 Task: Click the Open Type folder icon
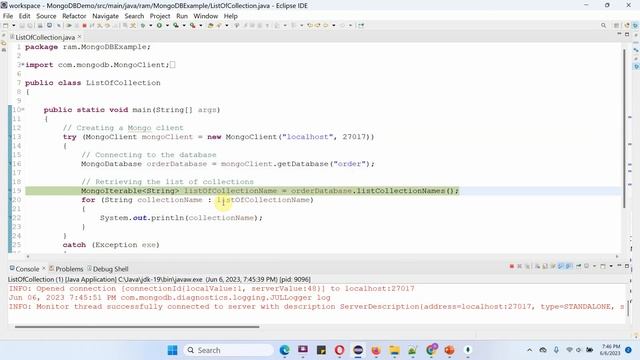[211, 25]
